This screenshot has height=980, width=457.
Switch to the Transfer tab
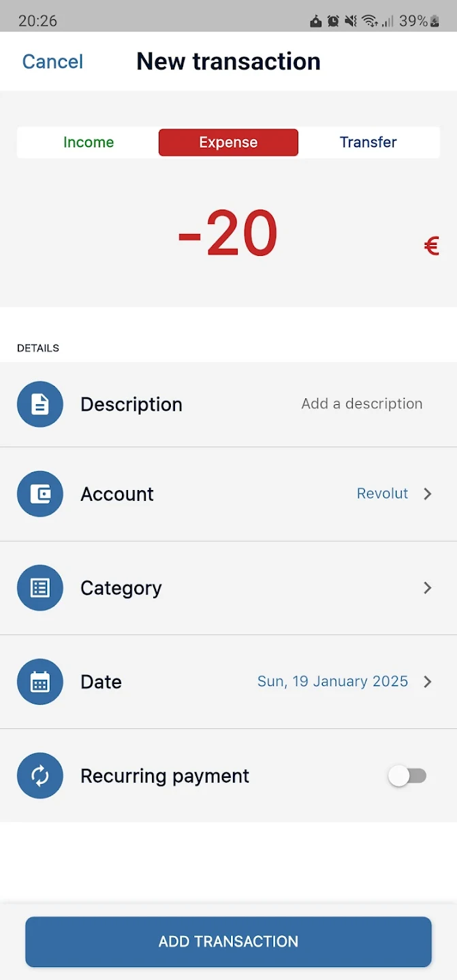[368, 142]
